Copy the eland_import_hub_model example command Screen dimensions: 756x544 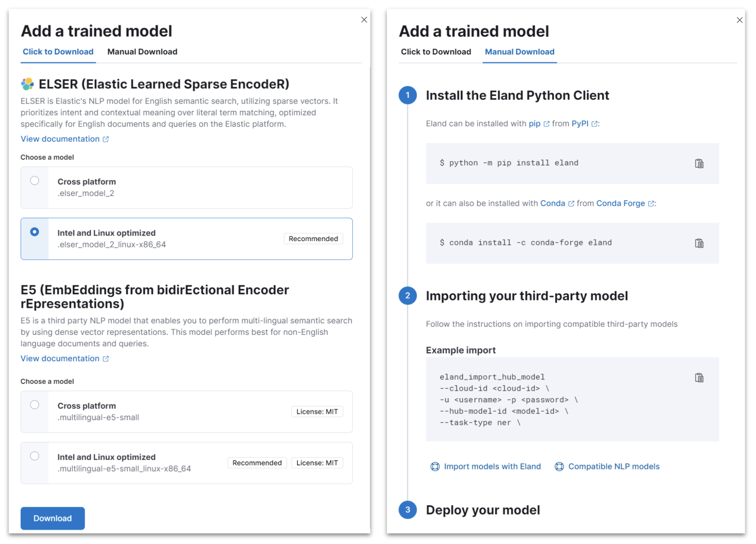pyautogui.click(x=699, y=377)
